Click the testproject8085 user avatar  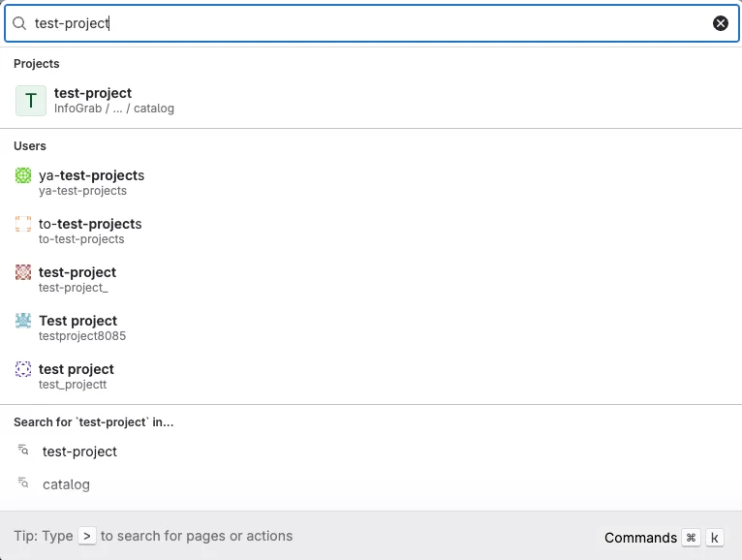[x=24, y=321]
